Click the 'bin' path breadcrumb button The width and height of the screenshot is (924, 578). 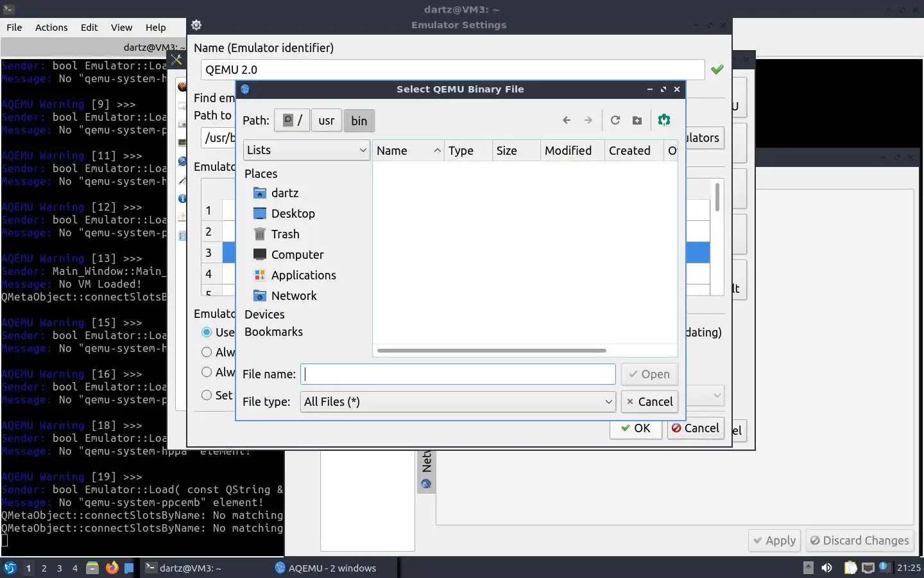pyautogui.click(x=359, y=120)
